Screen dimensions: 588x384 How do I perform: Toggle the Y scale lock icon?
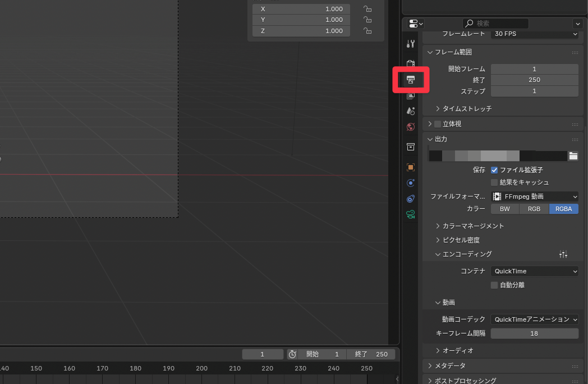367,20
